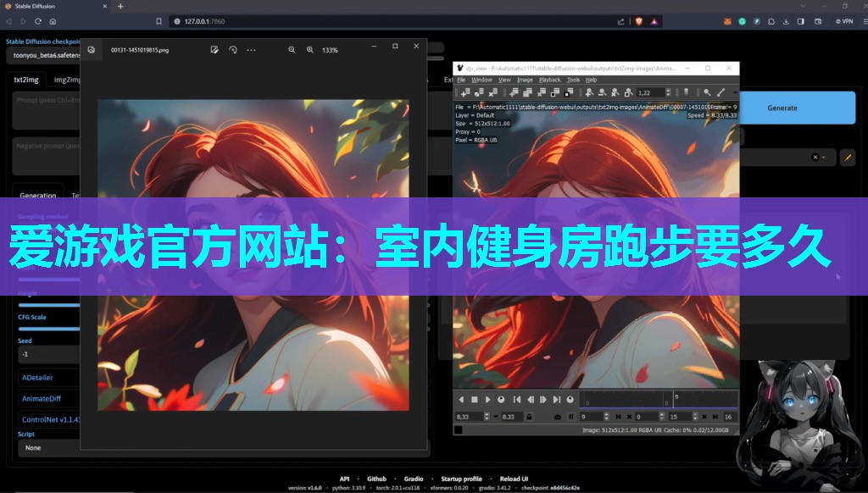The height and width of the screenshot is (493, 868).
Task: Clear styles with the X icon
Action: coord(815,158)
